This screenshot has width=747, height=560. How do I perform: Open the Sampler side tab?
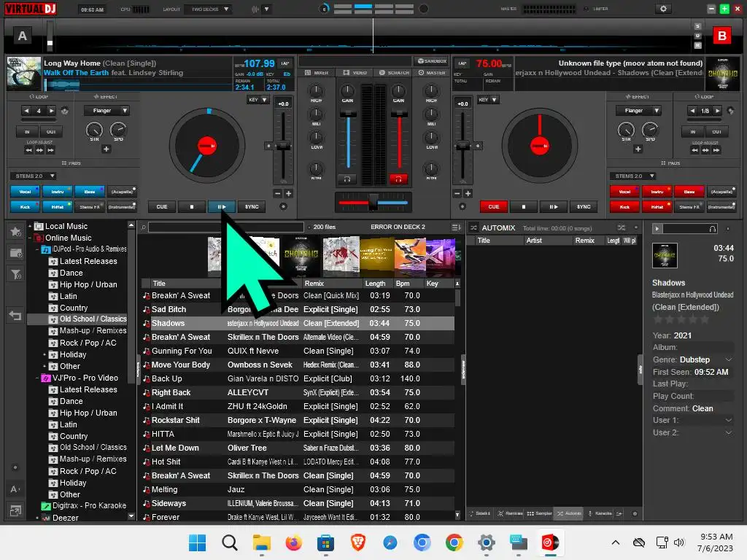[539, 513]
